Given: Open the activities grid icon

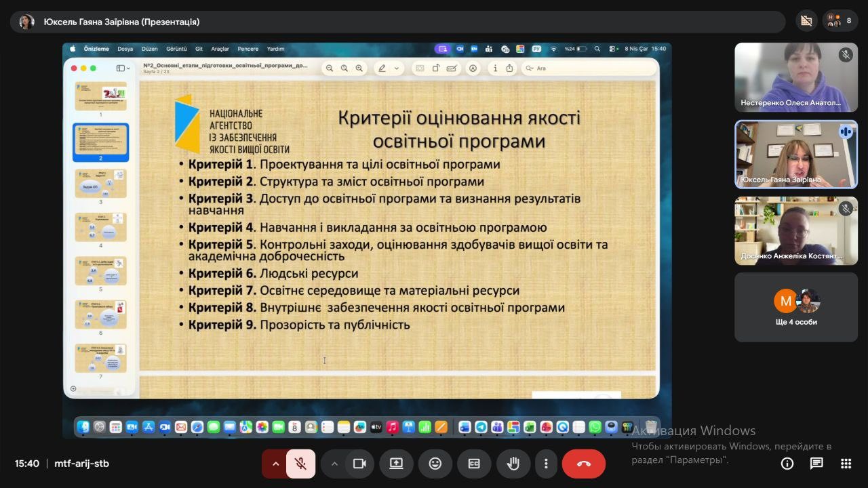Looking at the screenshot, I should point(846,464).
